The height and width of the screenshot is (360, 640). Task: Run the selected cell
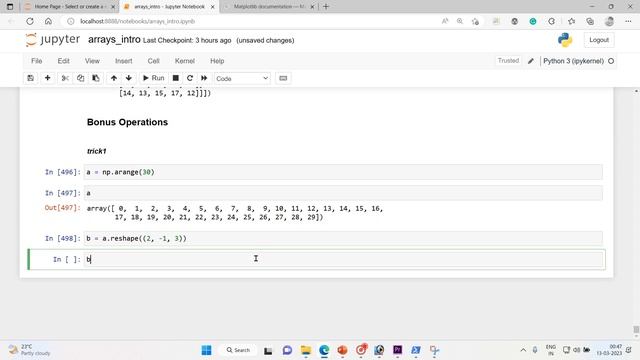[x=153, y=78]
